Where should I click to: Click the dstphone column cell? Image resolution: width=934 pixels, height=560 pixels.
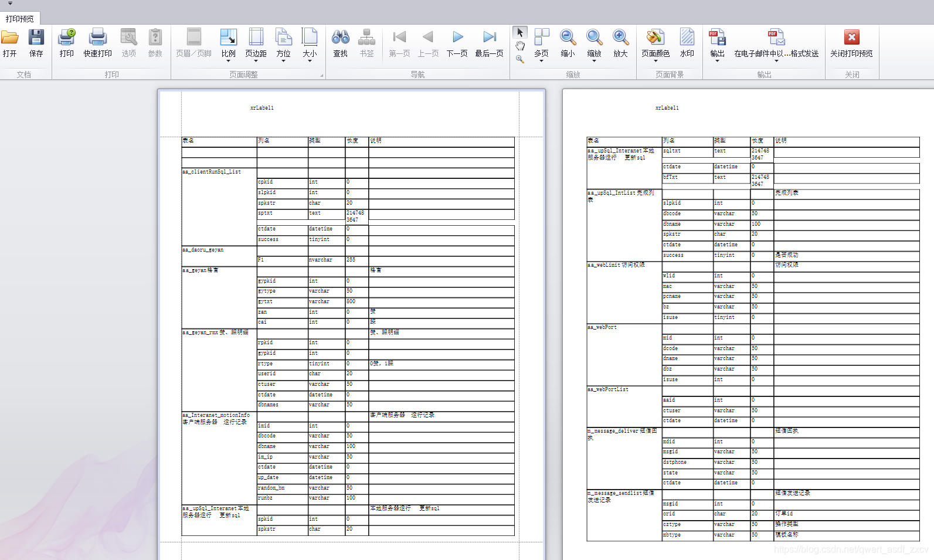(687, 462)
